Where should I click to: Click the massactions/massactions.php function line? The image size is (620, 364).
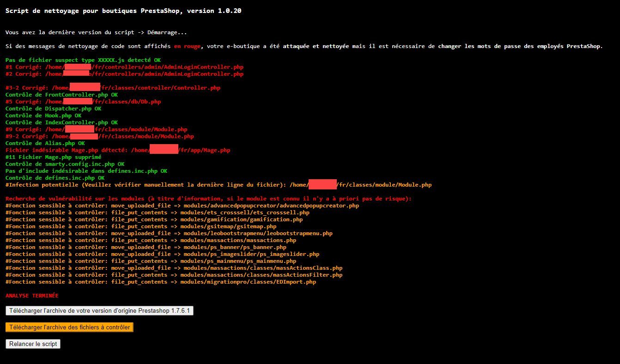[x=151, y=240]
